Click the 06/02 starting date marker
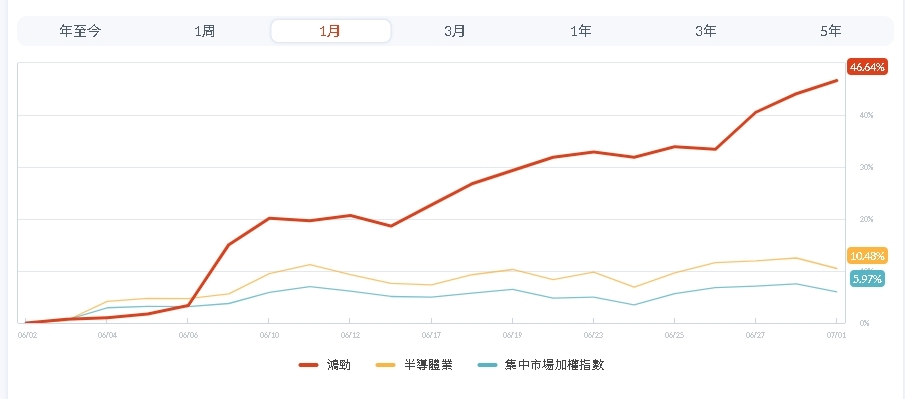905x399 pixels. pos(27,334)
